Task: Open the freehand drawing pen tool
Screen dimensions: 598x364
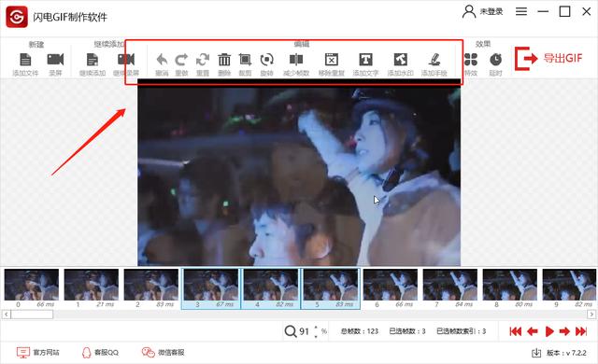Action: tap(434, 60)
